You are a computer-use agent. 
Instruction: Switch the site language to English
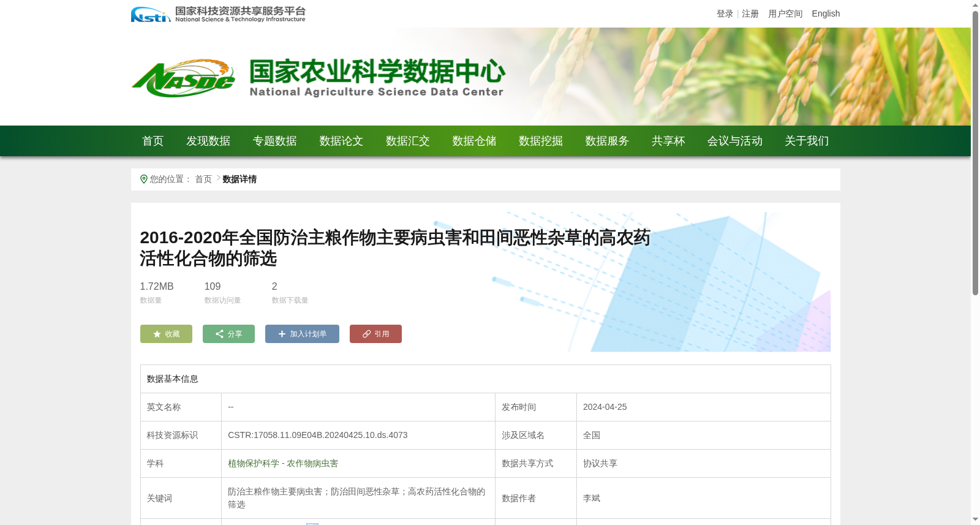[x=826, y=13]
